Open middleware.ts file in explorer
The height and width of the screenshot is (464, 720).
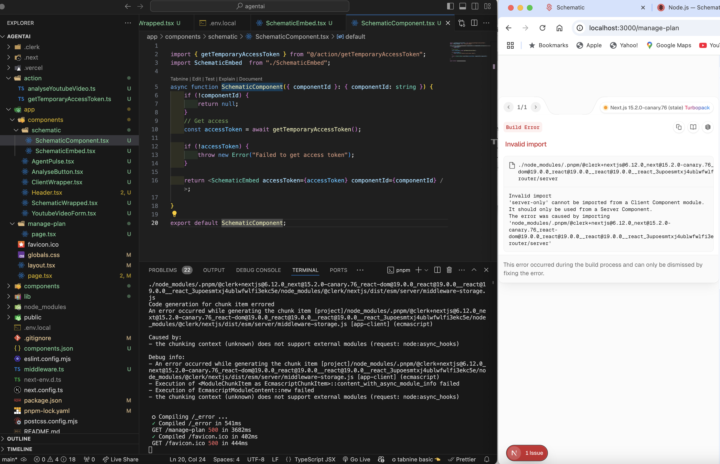44,369
